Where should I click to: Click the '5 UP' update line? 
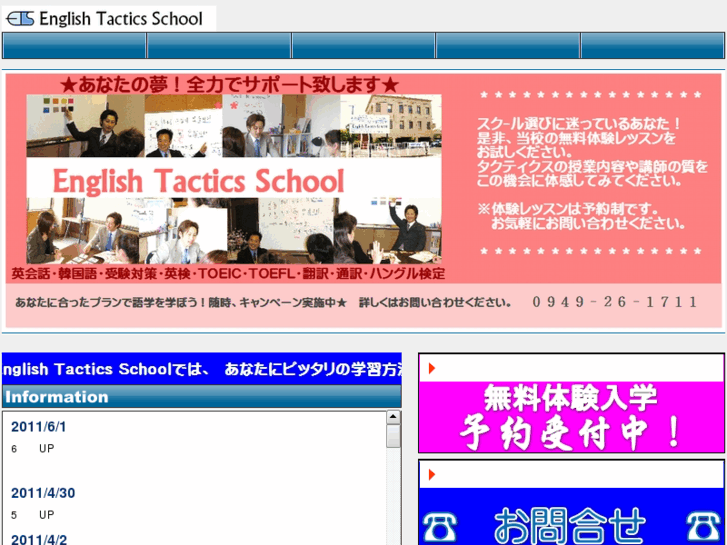(x=33, y=515)
